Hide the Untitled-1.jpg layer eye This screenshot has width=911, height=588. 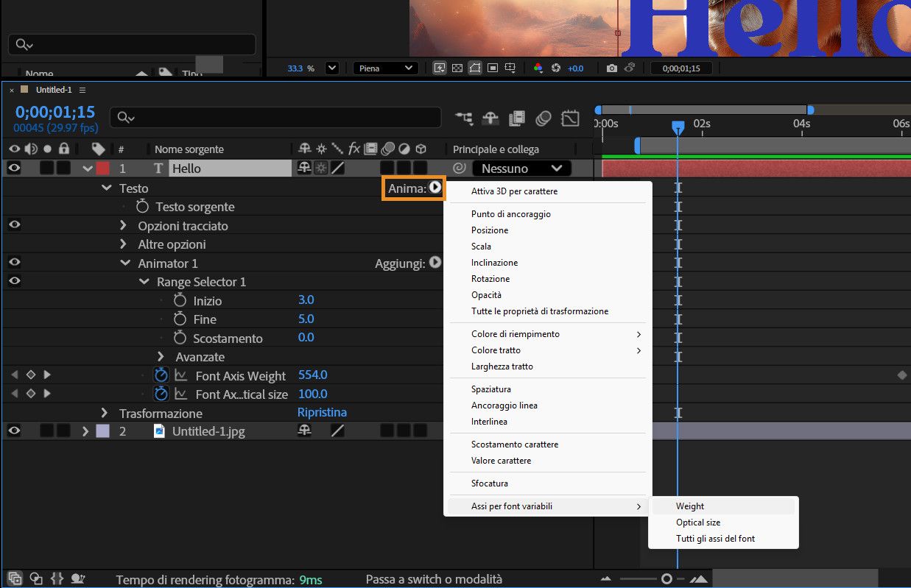coord(14,431)
